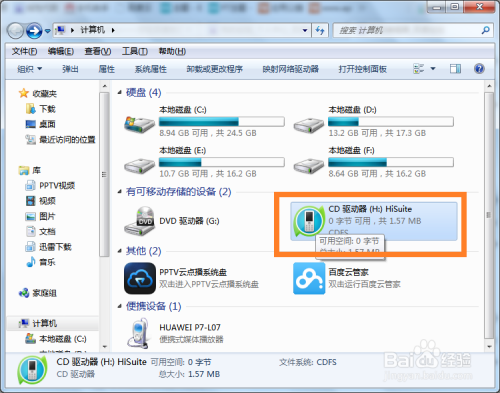
Task: Select the HUAWEI P7-L07 device icon
Action: click(x=139, y=333)
